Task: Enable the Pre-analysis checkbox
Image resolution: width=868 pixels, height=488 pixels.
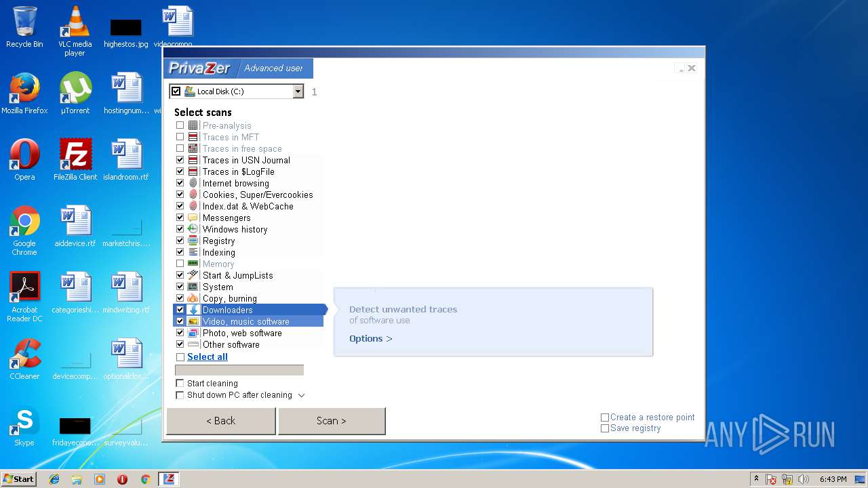Action: [180, 125]
